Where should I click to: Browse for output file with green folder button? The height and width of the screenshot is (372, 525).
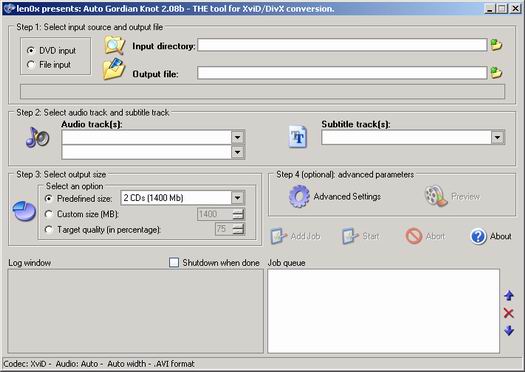pos(496,73)
